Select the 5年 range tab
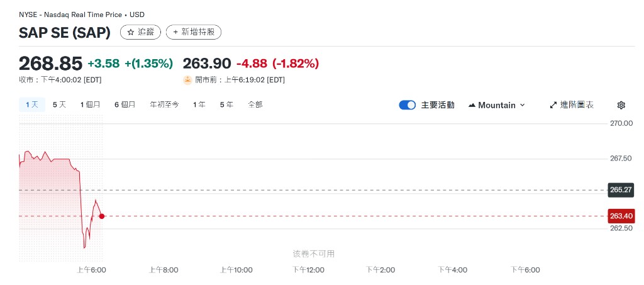Viewport: 644px width, 285px height. pos(226,104)
